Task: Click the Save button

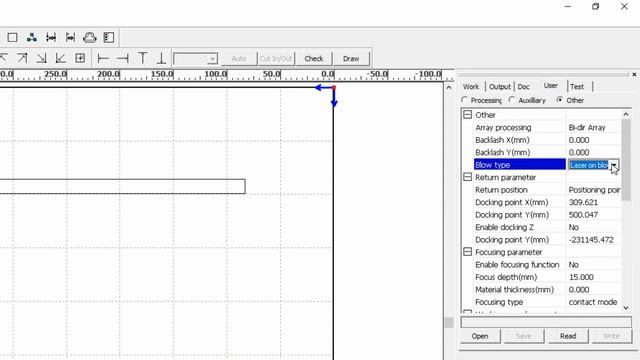Action: pyautogui.click(x=524, y=336)
